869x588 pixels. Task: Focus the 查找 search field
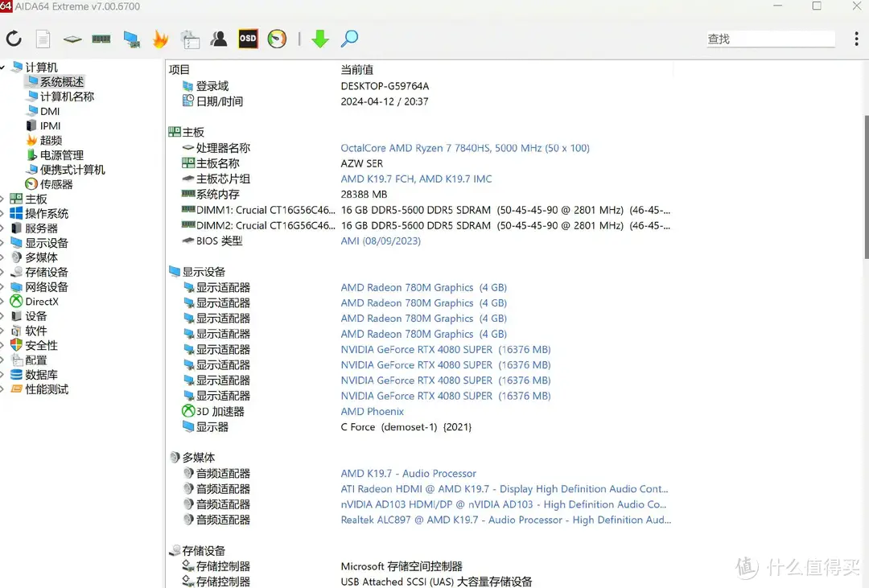tap(770, 39)
